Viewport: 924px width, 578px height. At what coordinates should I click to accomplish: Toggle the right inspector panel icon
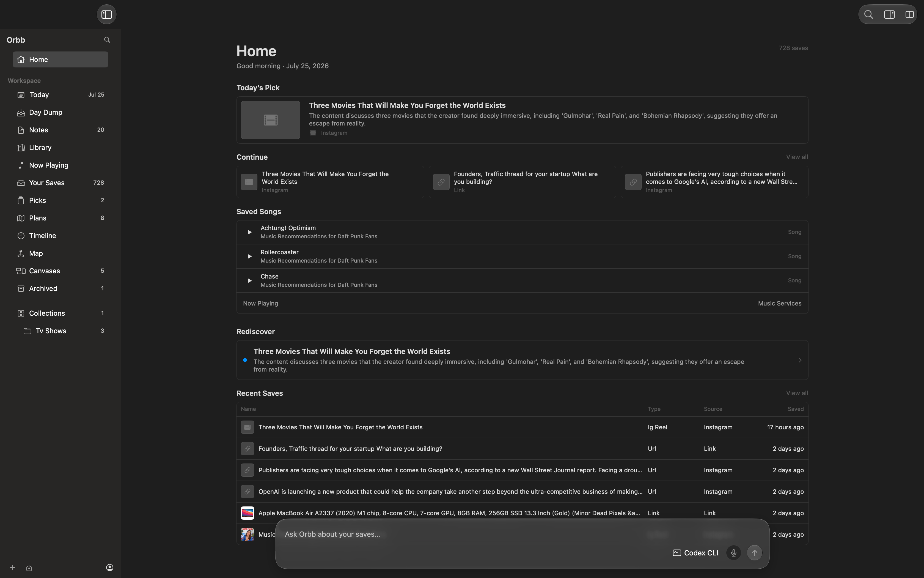coord(889,15)
